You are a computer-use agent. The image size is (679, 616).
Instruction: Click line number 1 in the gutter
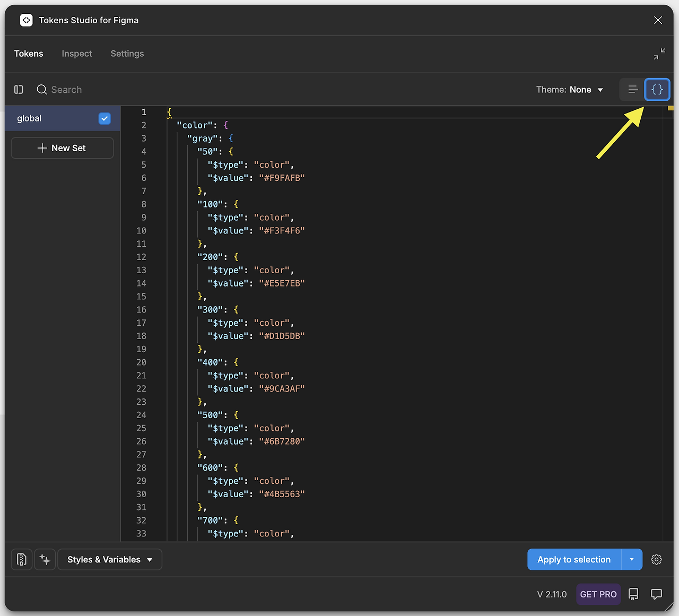(x=144, y=112)
